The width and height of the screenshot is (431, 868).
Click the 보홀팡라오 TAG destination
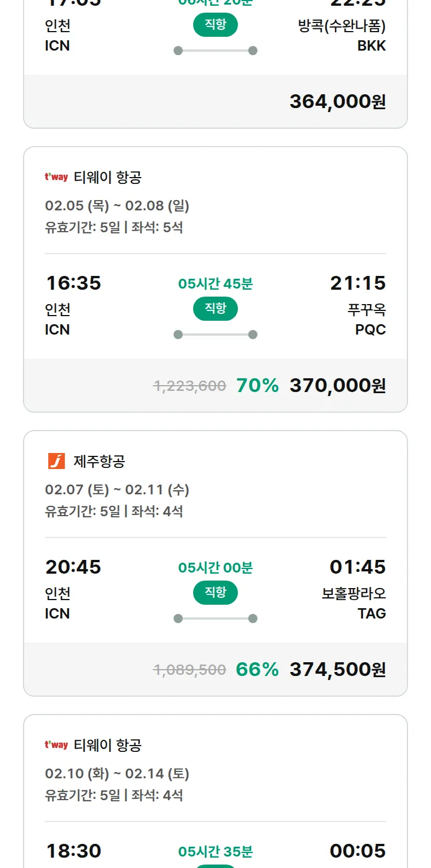tap(354, 604)
